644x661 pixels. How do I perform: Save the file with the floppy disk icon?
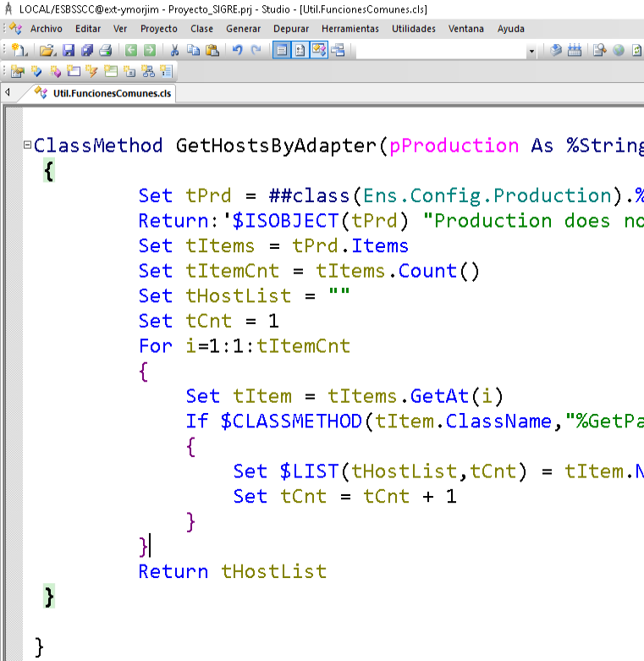69,51
